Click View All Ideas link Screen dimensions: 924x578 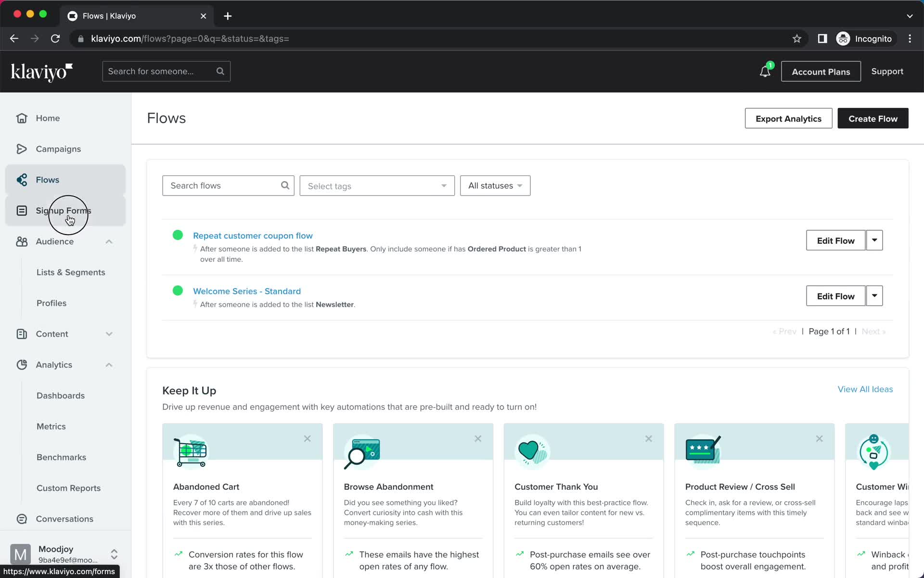pyautogui.click(x=865, y=389)
